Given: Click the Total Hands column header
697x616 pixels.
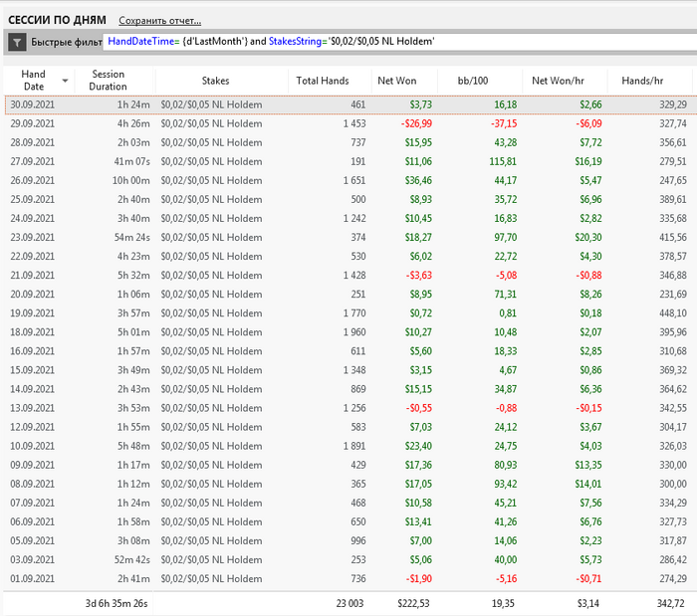Looking at the screenshot, I should (322, 80).
